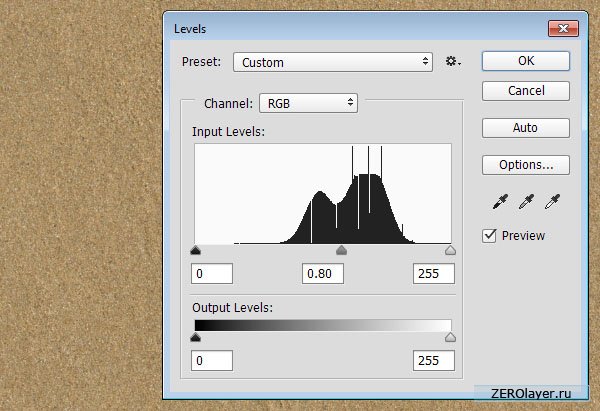Select the gray point eyedropper
Image resolution: width=600 pixels, height=411 pixels.
point(526,201)
